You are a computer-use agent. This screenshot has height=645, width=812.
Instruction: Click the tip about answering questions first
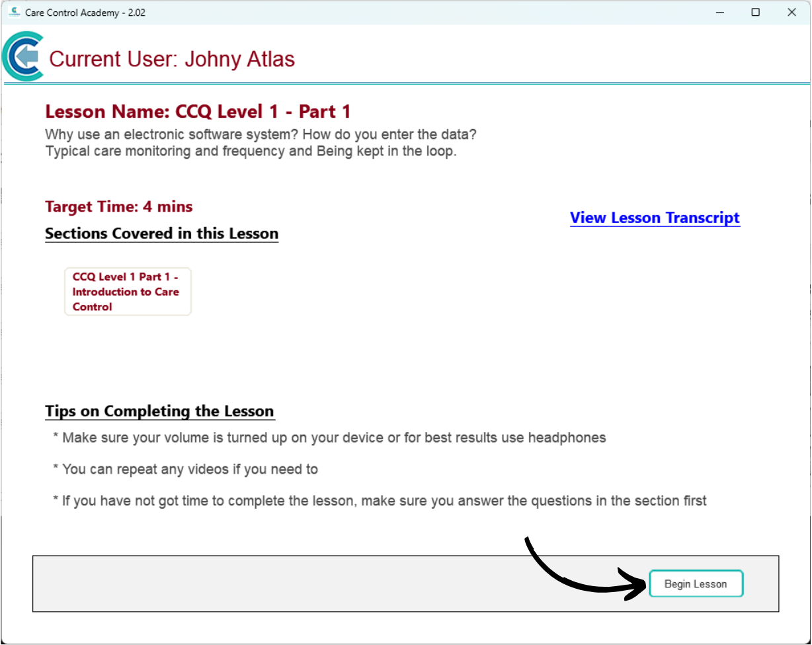[x=380, y=501]
